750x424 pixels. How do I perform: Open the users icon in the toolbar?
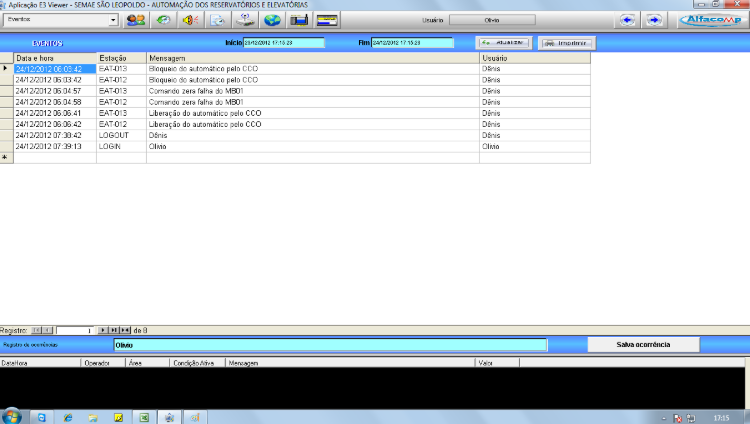click(136, 20)
